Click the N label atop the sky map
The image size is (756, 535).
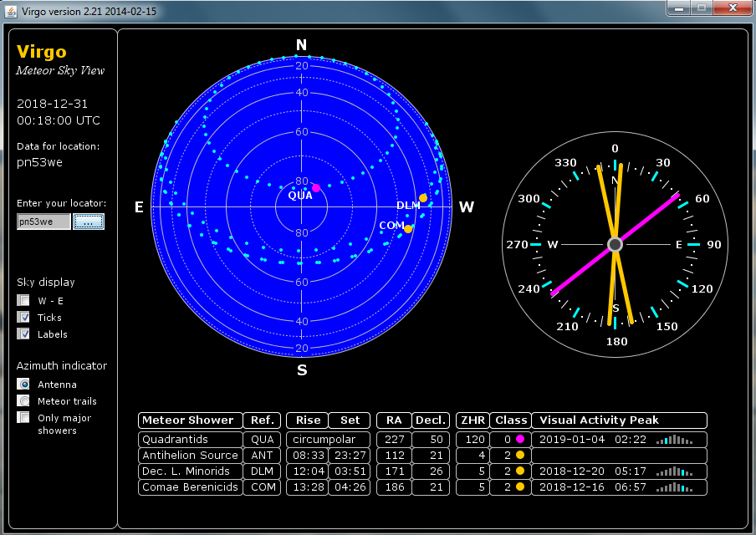pyautogui.click(x=301, y=45)
